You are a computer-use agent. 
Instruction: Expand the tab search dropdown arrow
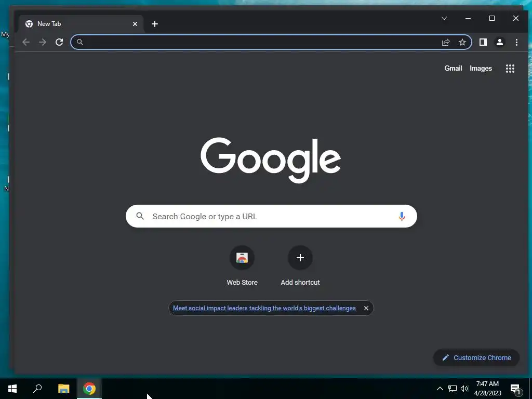pyautogui.click(x=444, y=18)
